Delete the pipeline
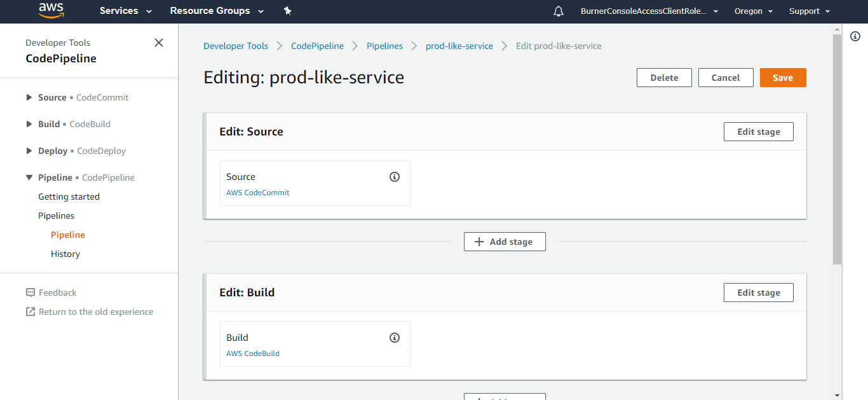Image resolution: width=868 pixels, height=400 pixels. pos(664,78)
